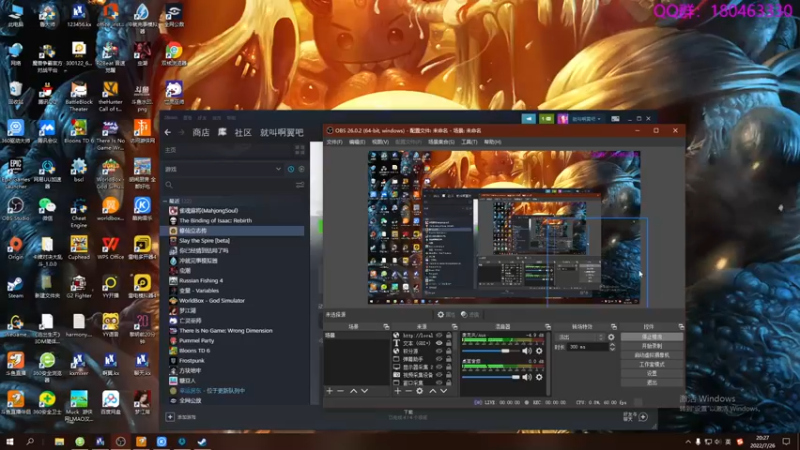Viewport: 800px width, 450px height.
Task: Open Windows Start menu
Action: coord(9,441)
